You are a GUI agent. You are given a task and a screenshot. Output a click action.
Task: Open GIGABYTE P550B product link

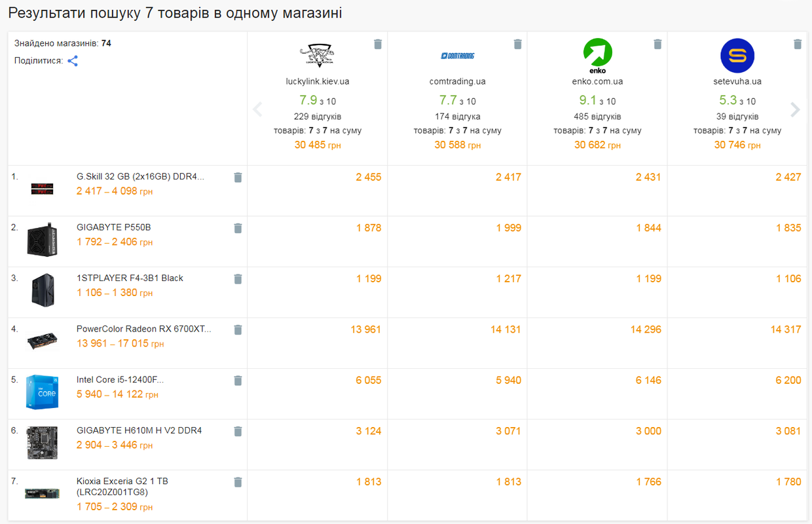[113, 227]
